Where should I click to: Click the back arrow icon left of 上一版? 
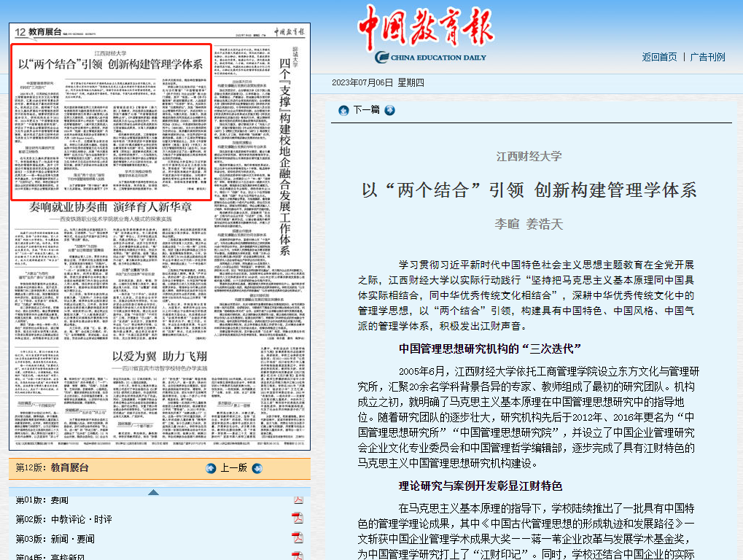(211, 469)
